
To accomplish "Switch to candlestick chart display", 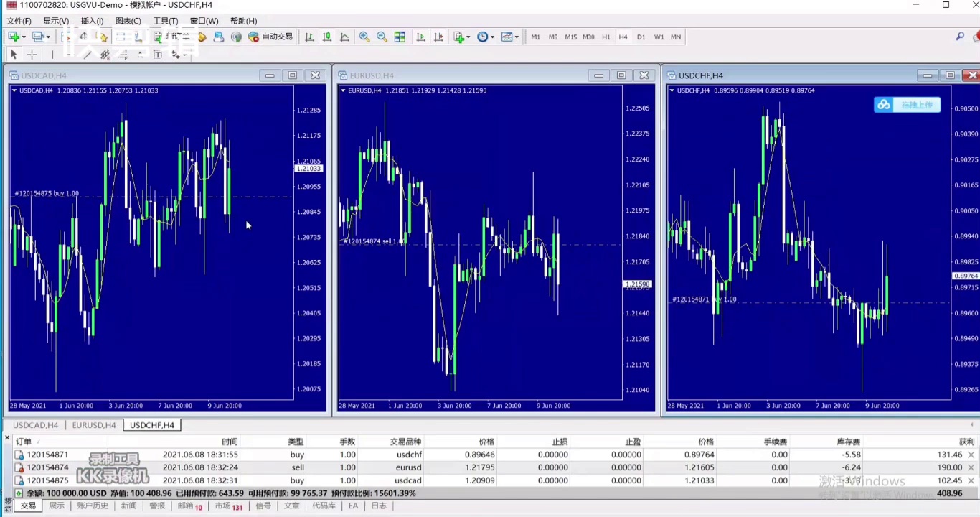I will tap(327, 37).
